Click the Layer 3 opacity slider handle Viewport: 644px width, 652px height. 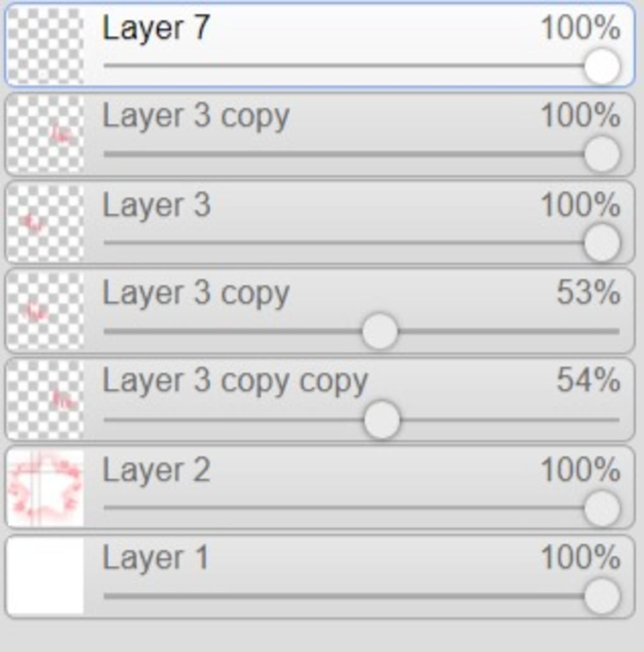[602, 243]
